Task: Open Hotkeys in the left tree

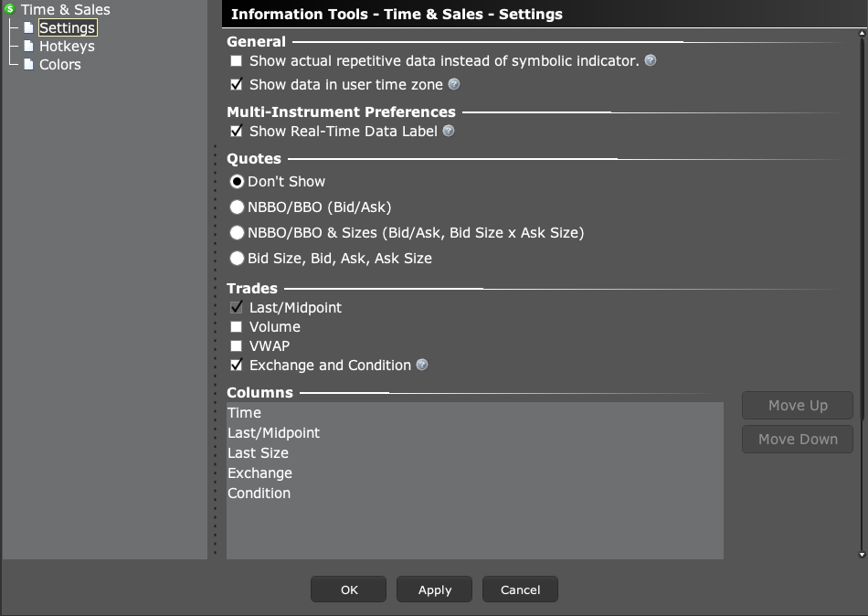Action: [x=67, y=46]
